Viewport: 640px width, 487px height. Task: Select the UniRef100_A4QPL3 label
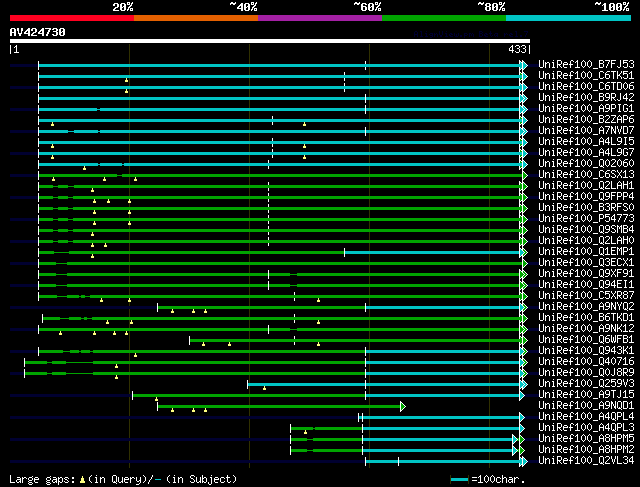[x=586, y=428]
